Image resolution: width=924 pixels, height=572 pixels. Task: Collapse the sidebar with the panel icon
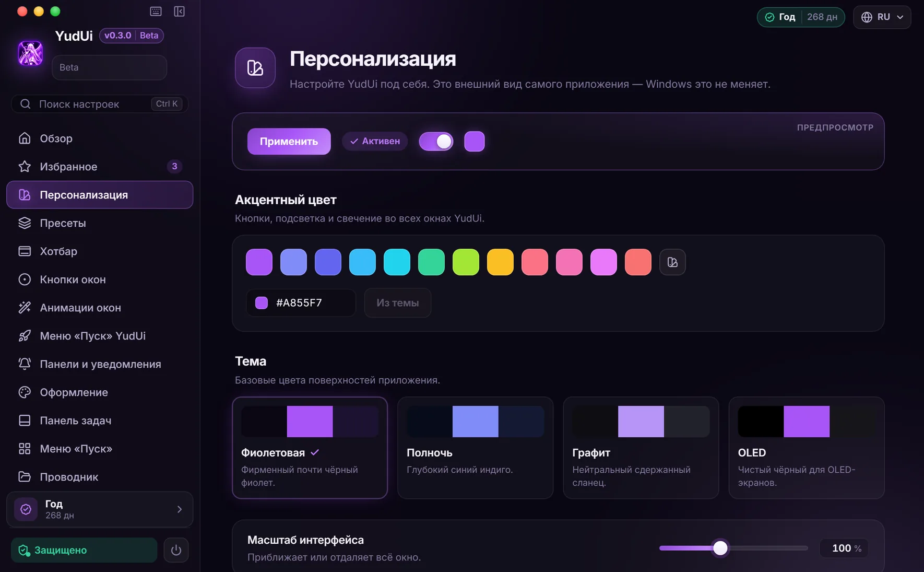tap(179, 11)
